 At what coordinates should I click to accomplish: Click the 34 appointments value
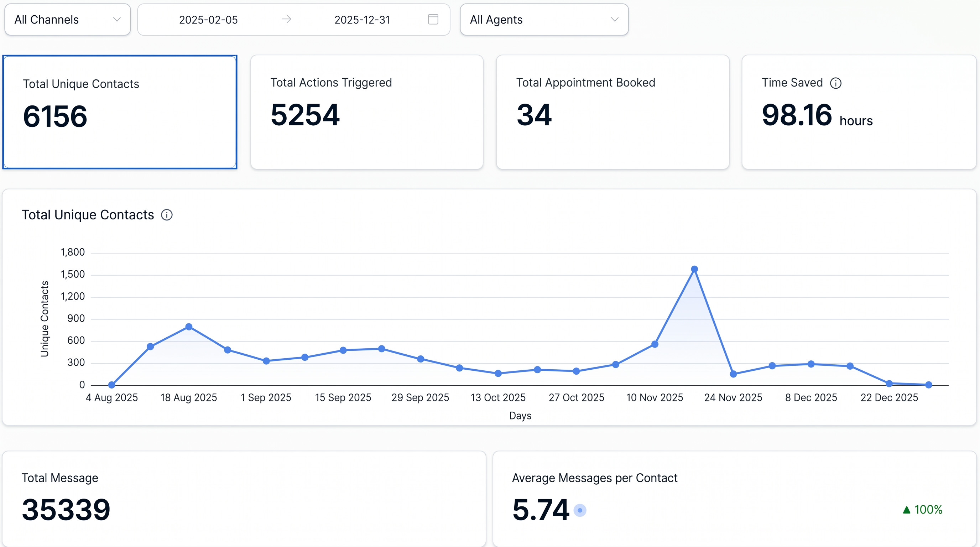coord(534,115)
